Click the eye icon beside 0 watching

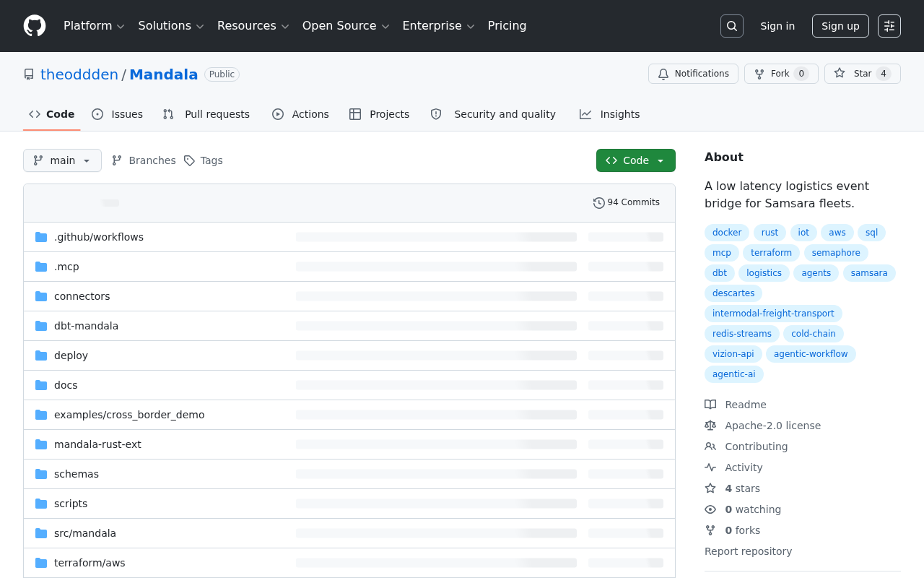tap(710, 509)
